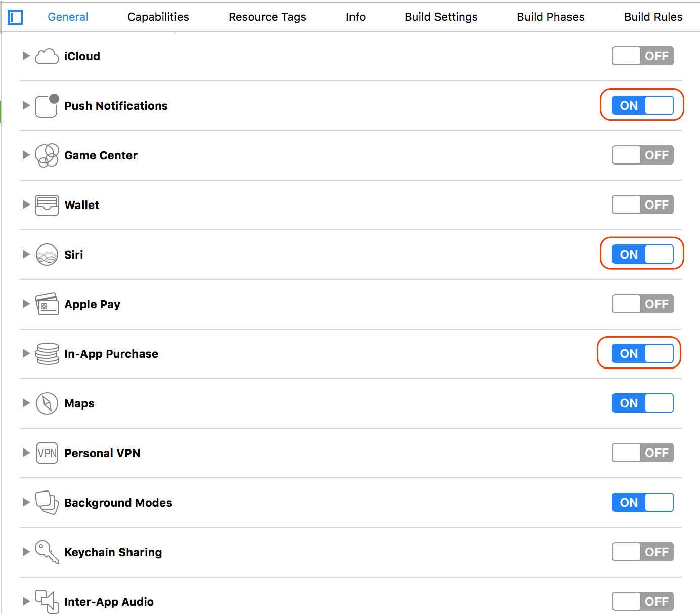Expand the In-App Purchase disclosure triangle
Screen dimensions: 700x614
[26, 353]
